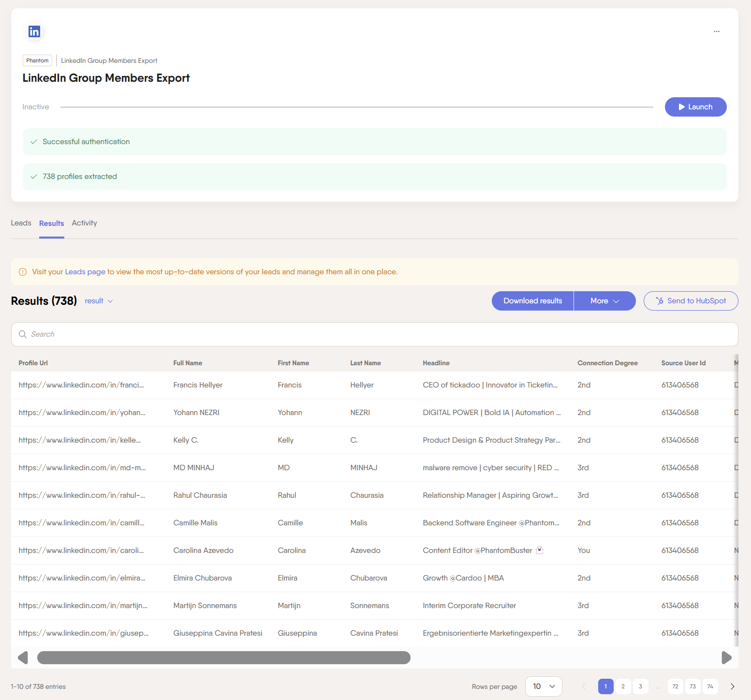Go to next page with the chevron arrow
751x700 pixels.
(x=732, y=686)
